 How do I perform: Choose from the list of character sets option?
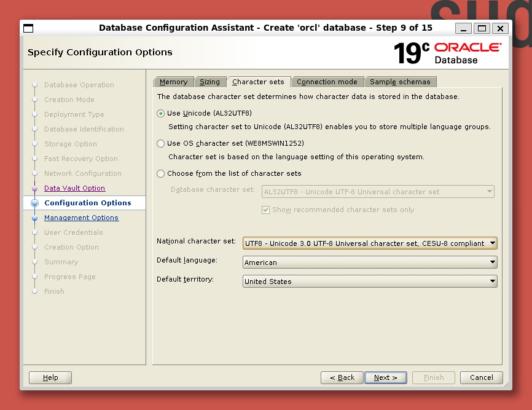point(161,173)
